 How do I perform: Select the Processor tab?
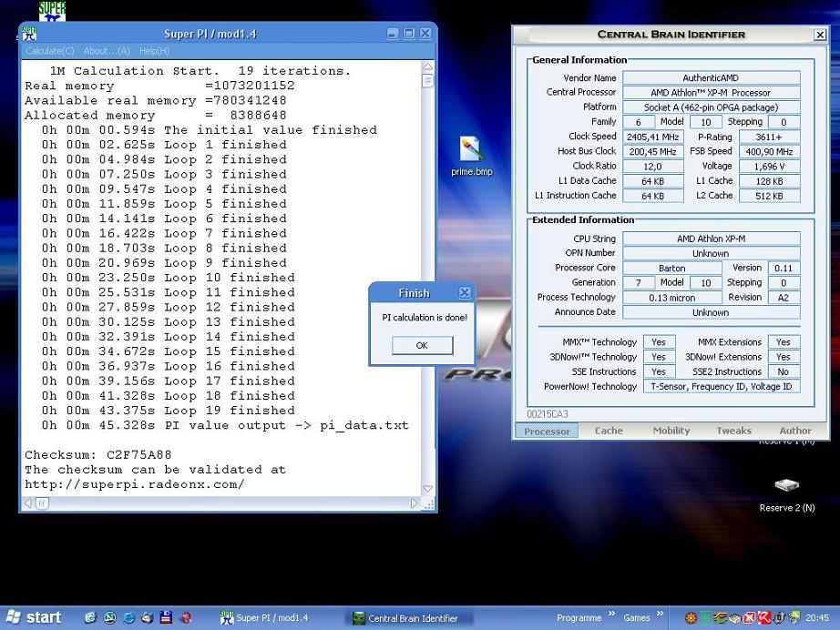click(x=547, y=431)
